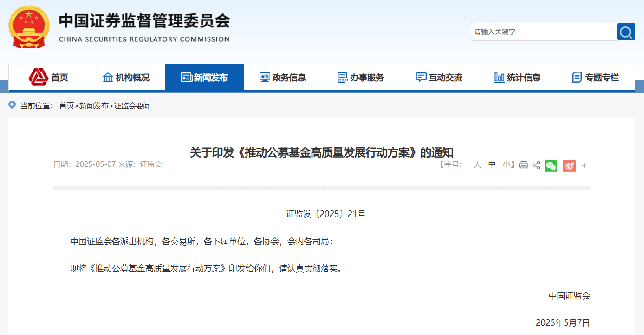Click the location pin icon in breadcrumb
The height and width of the screenshot is (335, 644).
point(12,105)
